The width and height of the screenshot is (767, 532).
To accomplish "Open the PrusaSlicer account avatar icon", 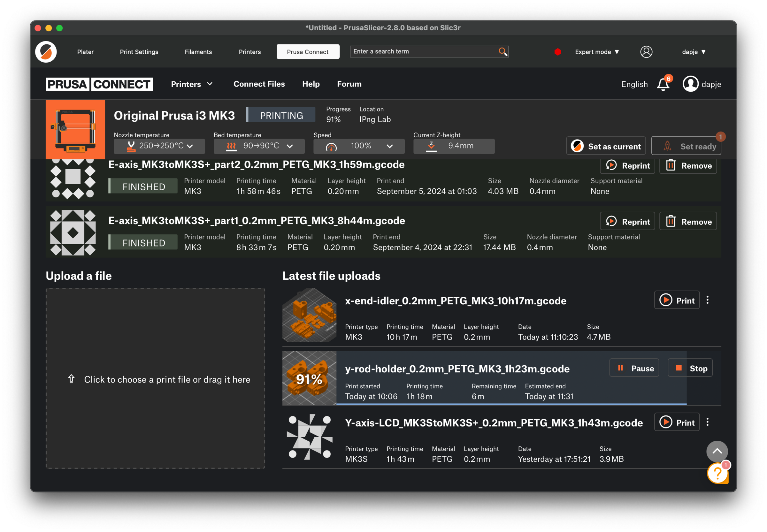I will [x=646, y=52].
